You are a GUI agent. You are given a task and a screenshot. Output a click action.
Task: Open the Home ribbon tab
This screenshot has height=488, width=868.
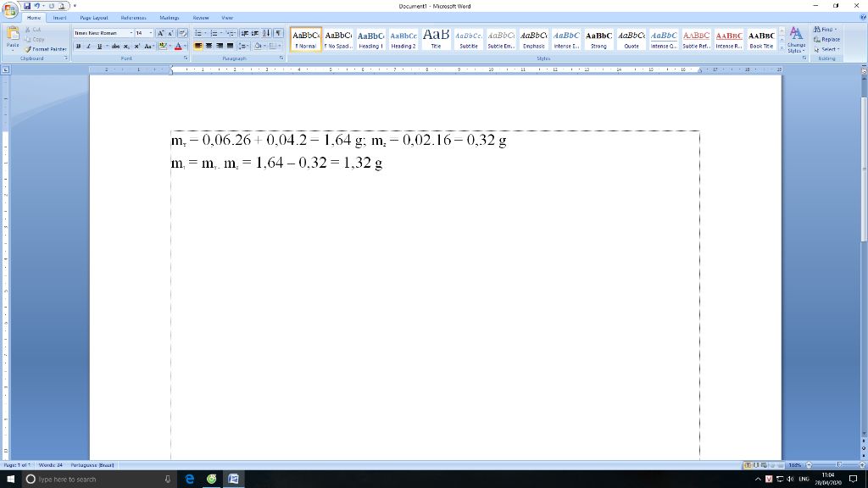click(34, 18)
